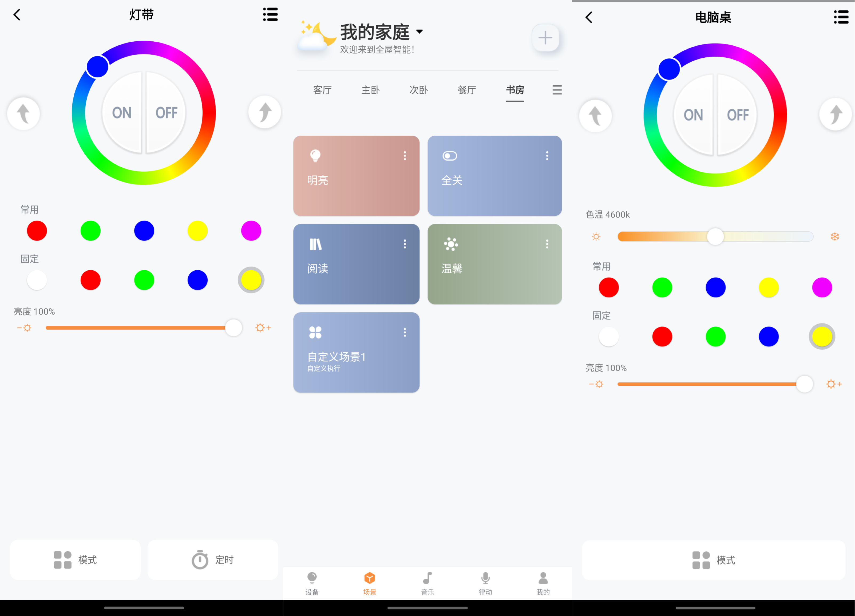The height and width of the screenshot is (616, 855).
Task: Open the 定时 timer settings
Action: tap(213, 559)
